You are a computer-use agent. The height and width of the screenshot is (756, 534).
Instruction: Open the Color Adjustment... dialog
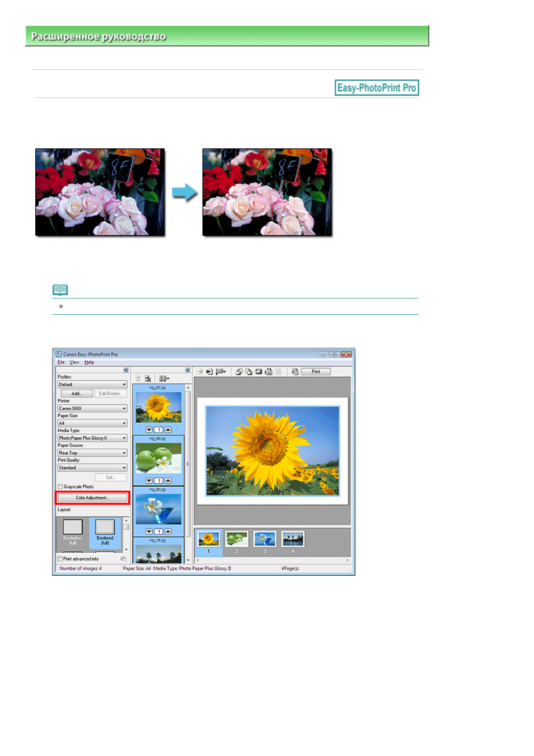92,497
